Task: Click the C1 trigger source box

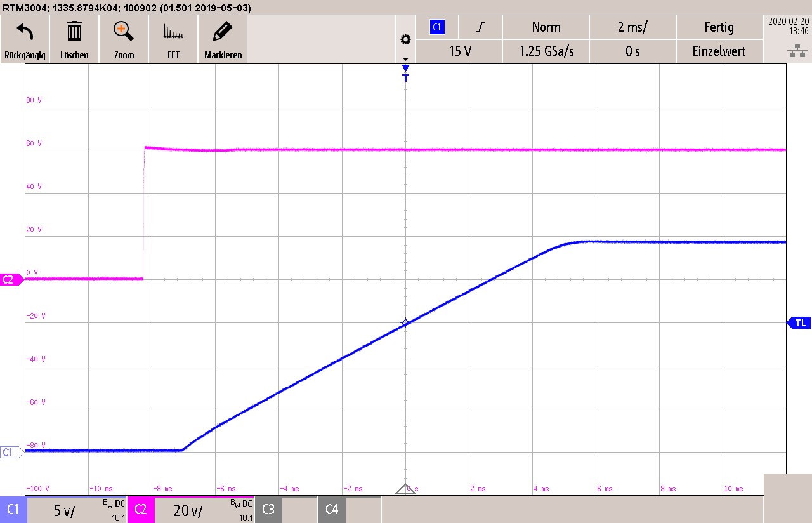Action: [437, 27]
